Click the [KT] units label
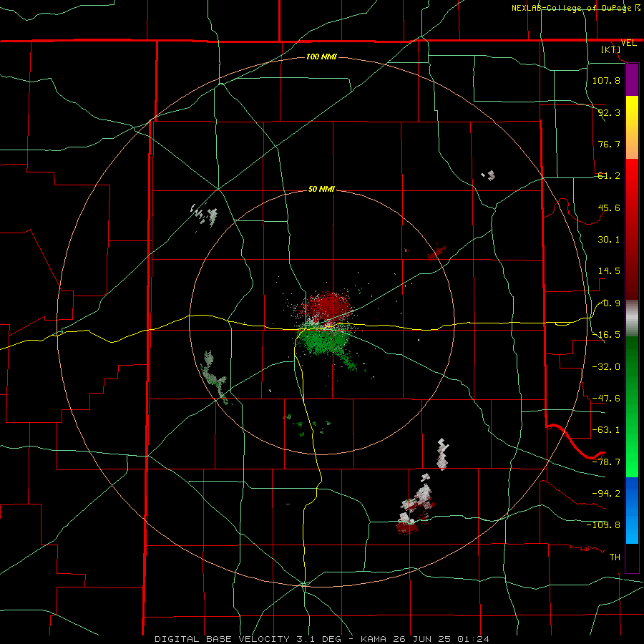This screenshot has height=644, width=644. pyautogui.click(x=611, y=49)
